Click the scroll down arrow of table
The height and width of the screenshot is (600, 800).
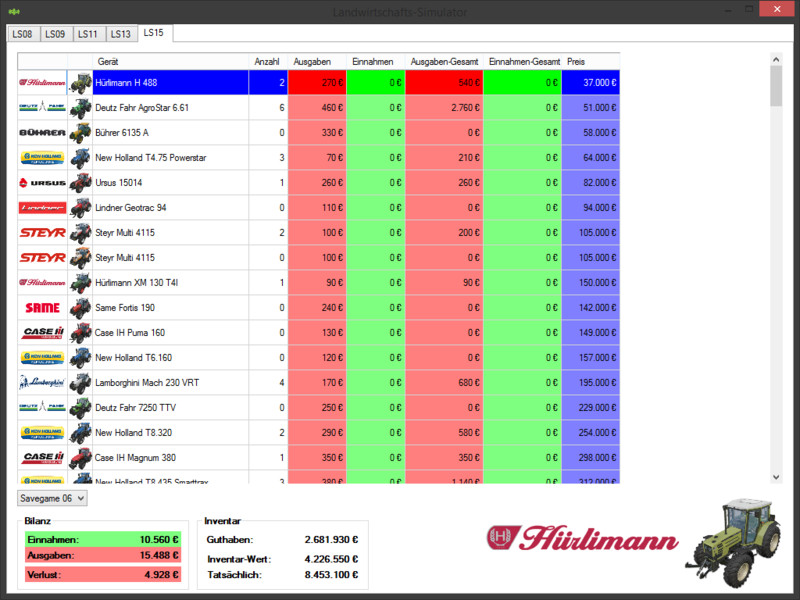776,477
